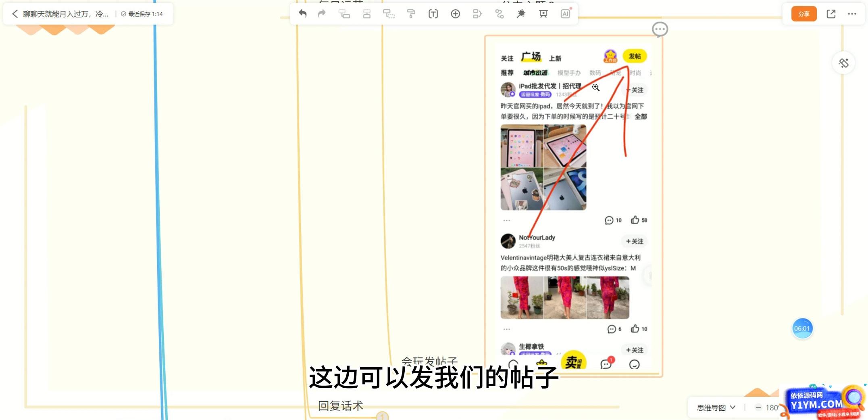Switch to the 关注 tab in screenshot
The image size is (868, 420).
coord(507,59)
